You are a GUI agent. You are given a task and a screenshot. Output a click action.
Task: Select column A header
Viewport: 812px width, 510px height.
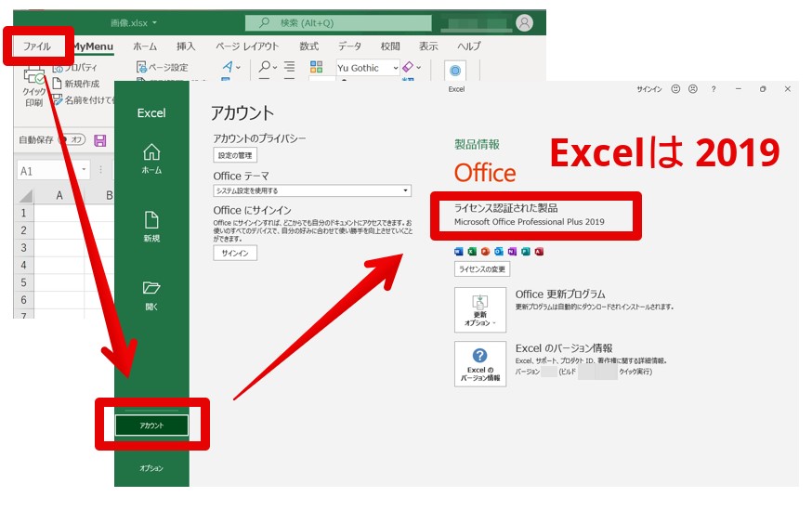point(59,195)
